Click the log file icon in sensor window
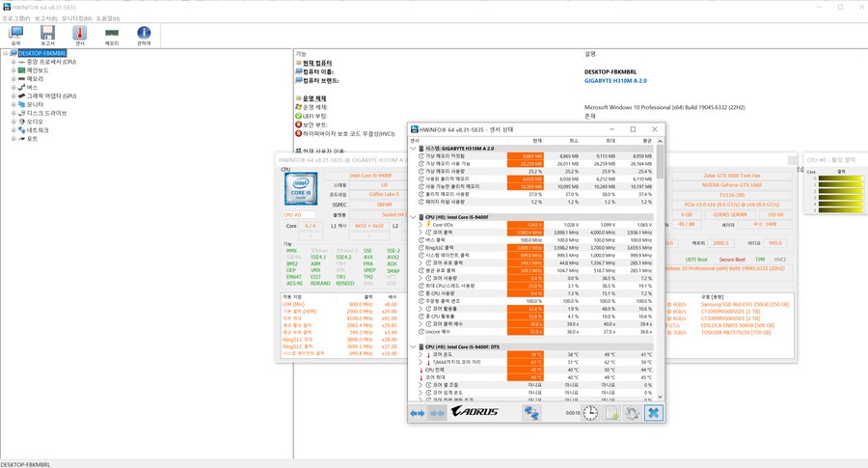This screenshot has height=468, width=868. (611, 413)
